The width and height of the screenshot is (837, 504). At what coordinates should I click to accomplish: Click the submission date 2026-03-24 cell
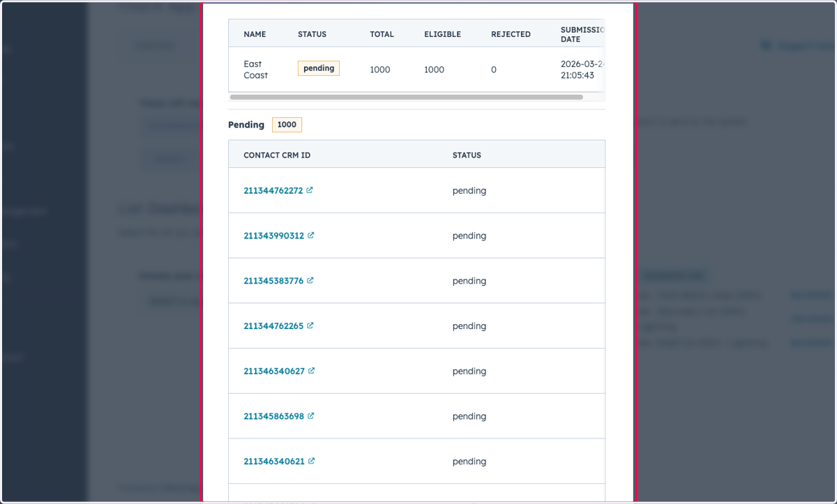pos(582,70)
